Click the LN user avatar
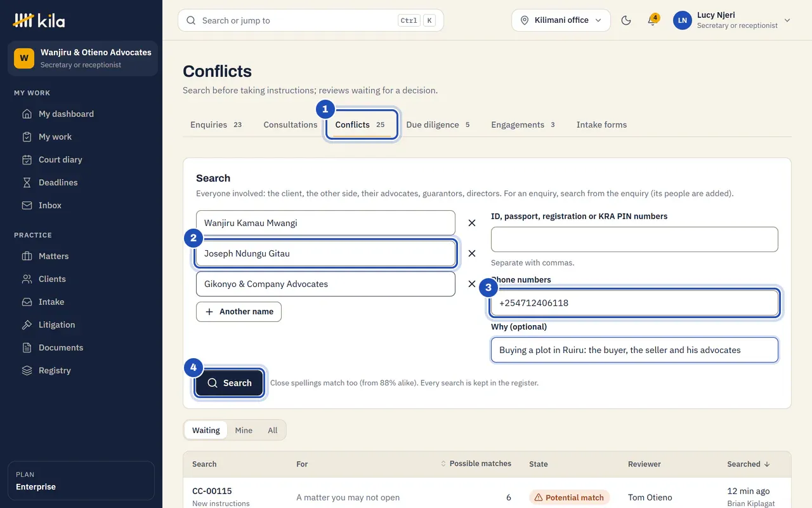 (683, 20)
